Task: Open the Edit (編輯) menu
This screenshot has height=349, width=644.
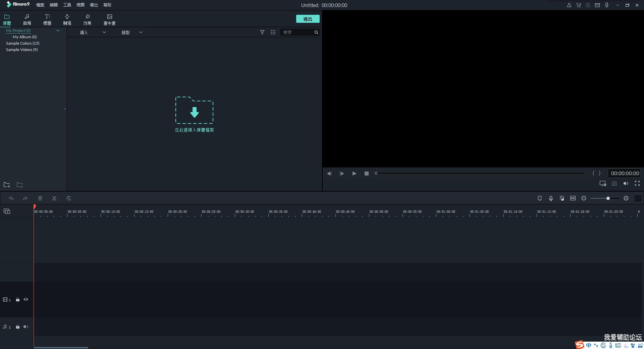Action: [54, 5]
